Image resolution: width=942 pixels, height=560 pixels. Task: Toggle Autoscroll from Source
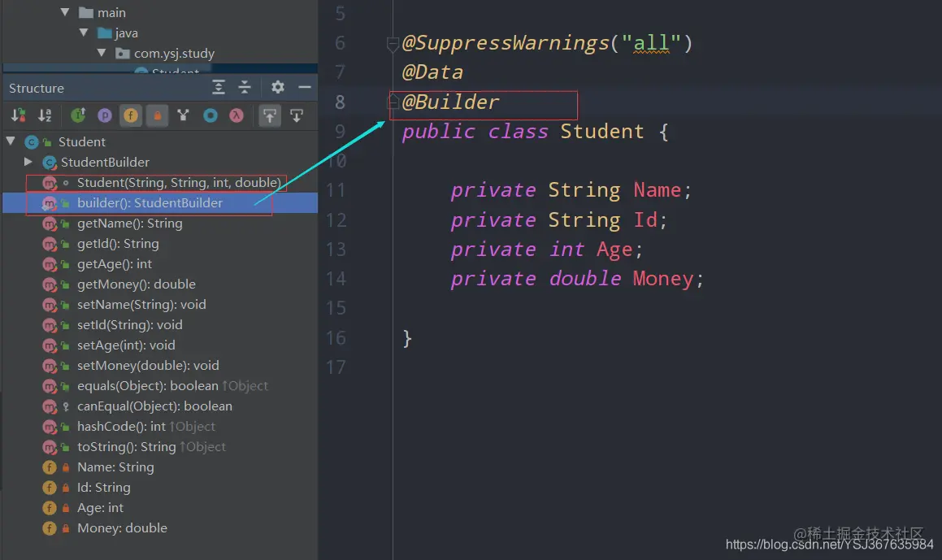pyautogui.click(x=297, y=115)
